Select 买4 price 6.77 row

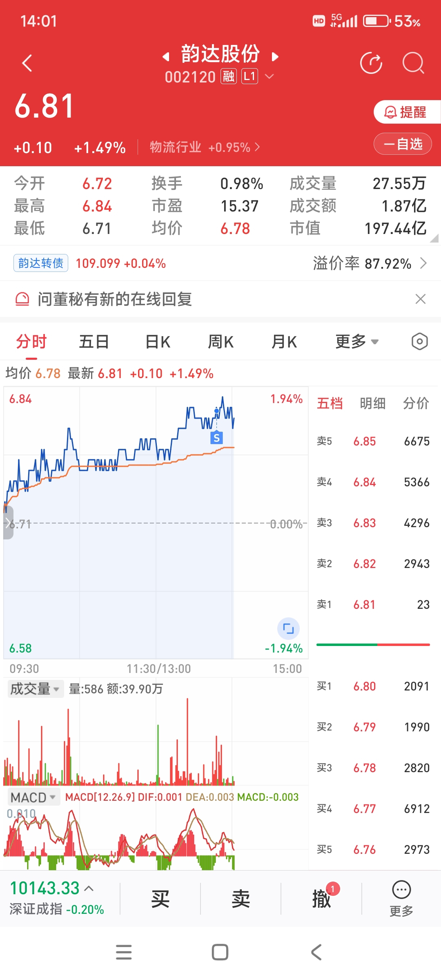[x=373, y=808]
